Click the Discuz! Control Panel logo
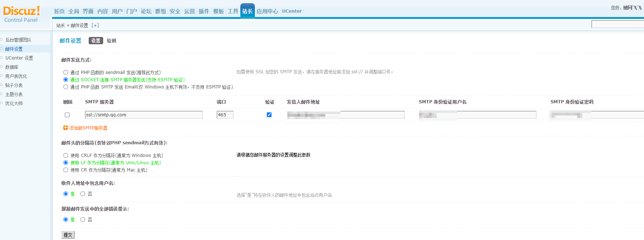The image size is (644, 240). [x=21, y=15]
